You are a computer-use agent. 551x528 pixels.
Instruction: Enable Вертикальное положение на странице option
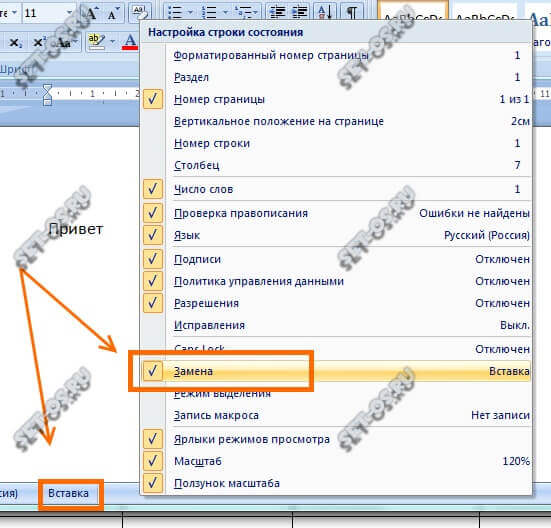click(337, 121)
